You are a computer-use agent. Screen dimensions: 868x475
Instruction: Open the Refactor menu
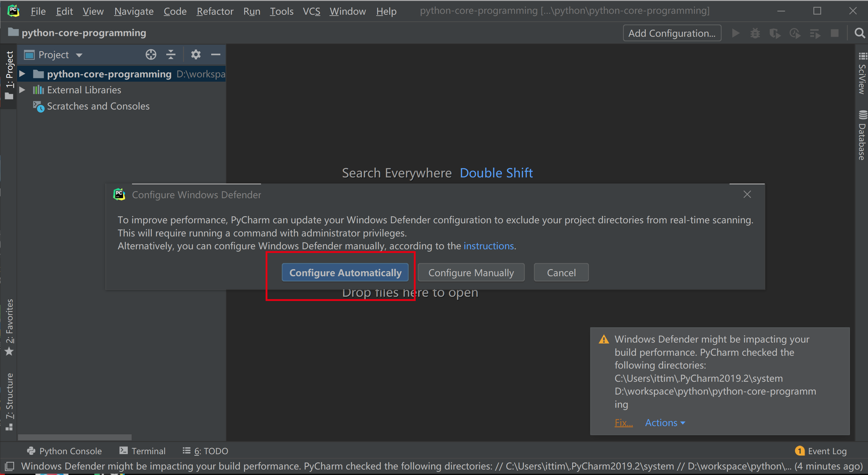click(x=215, y=11)
